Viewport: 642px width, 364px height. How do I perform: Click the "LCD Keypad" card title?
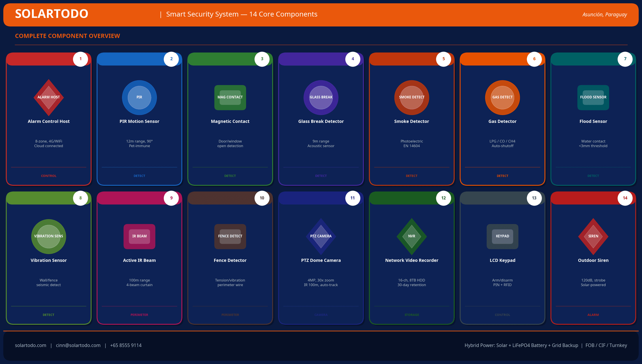502,261
